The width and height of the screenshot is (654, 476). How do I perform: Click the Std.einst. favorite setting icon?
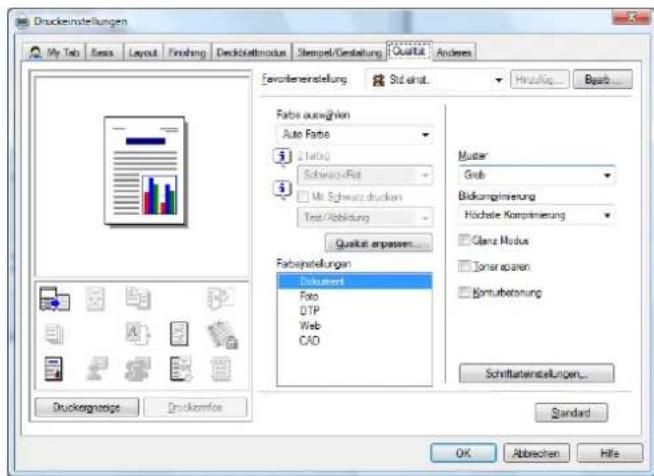[x=378, y=80]
